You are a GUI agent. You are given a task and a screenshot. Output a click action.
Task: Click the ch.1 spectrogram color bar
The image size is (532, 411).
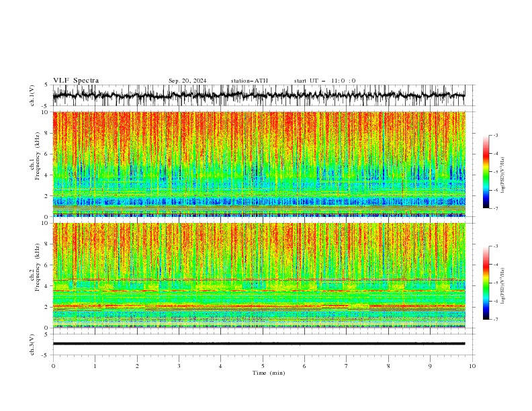click(486, 172)
